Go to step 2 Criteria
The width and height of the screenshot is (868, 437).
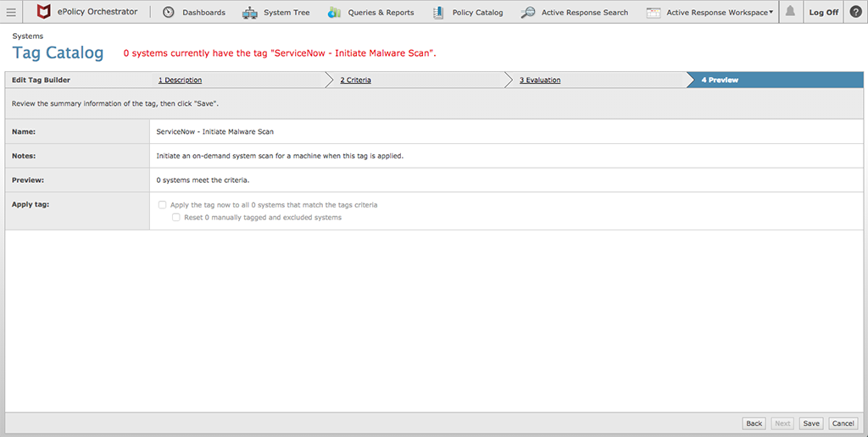click(x=355, y=80)
